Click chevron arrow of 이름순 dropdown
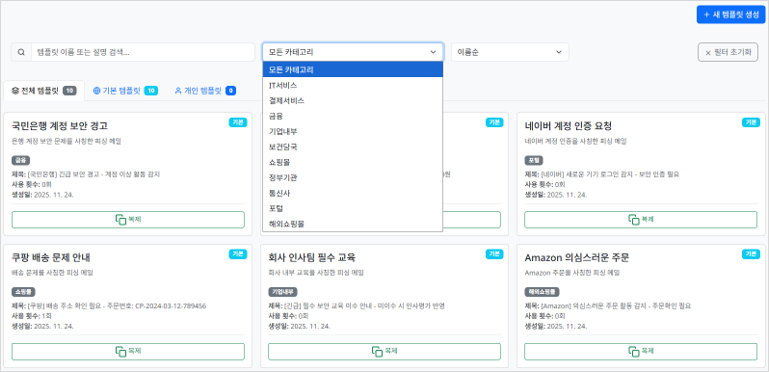Screen dimensions: 769x372 559,52
